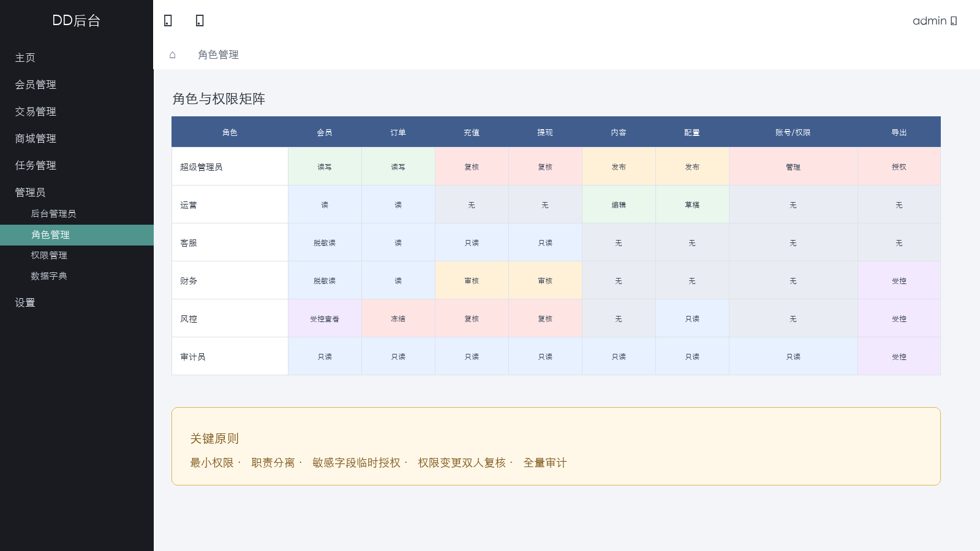Image resolution: width=980 pixels, height=551 pixels.
Task: Collapse the 管理员 sidebar group
Action: pyautogui.click(x=77, y=192)
